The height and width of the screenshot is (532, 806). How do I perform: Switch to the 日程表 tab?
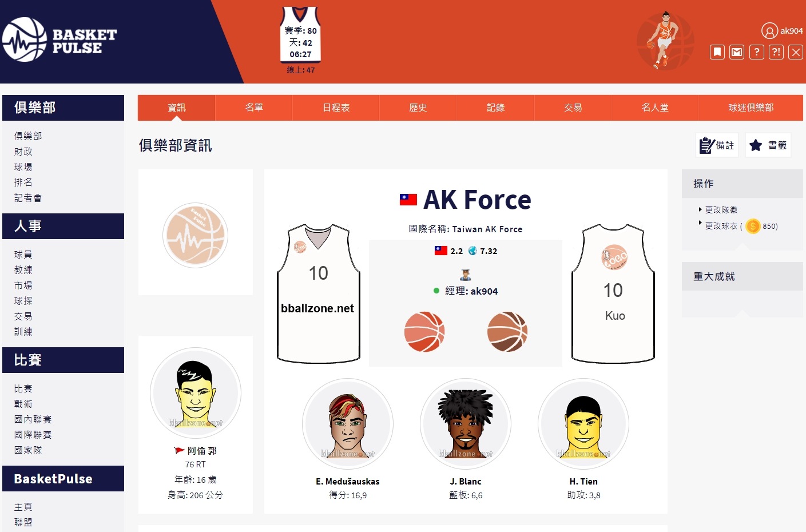coord(336,108)
